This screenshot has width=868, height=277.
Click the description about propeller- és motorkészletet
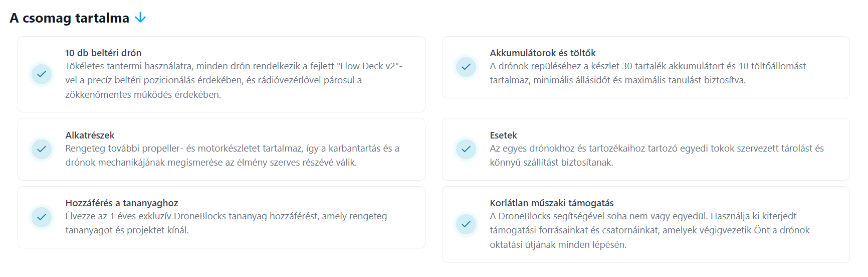click(x=232, y=156)
